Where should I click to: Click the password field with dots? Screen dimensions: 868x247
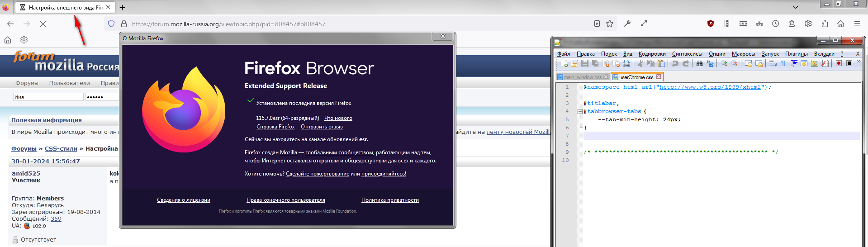click(102, 97)
